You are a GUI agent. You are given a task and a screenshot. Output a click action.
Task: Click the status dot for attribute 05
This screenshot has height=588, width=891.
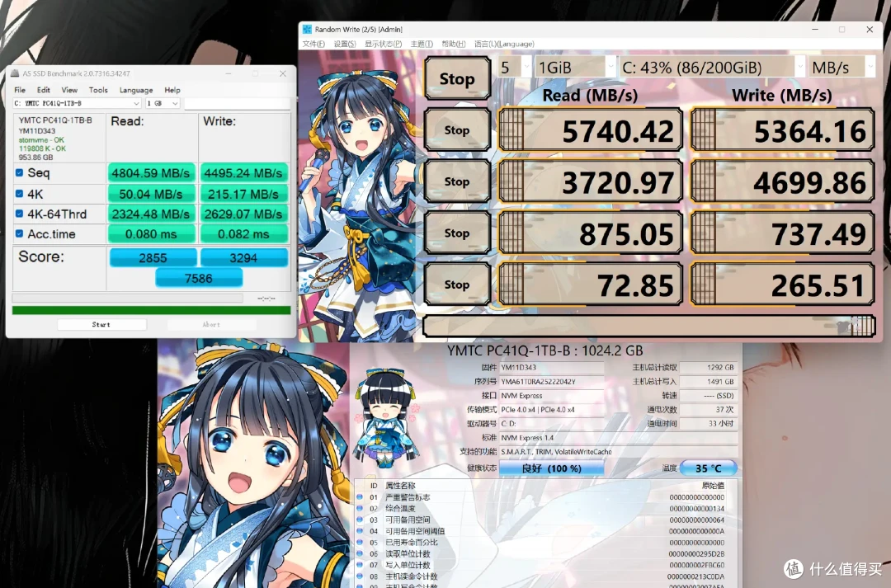(x=359, y=543)
